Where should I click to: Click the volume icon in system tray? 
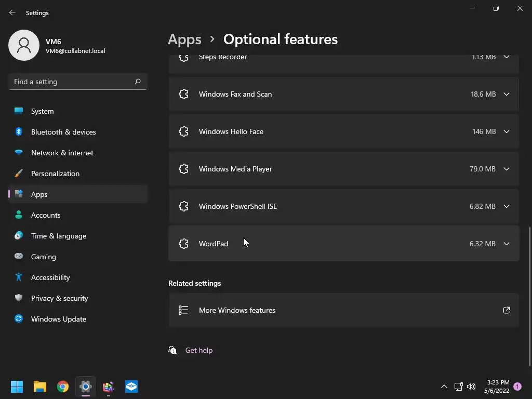(471, 387)
